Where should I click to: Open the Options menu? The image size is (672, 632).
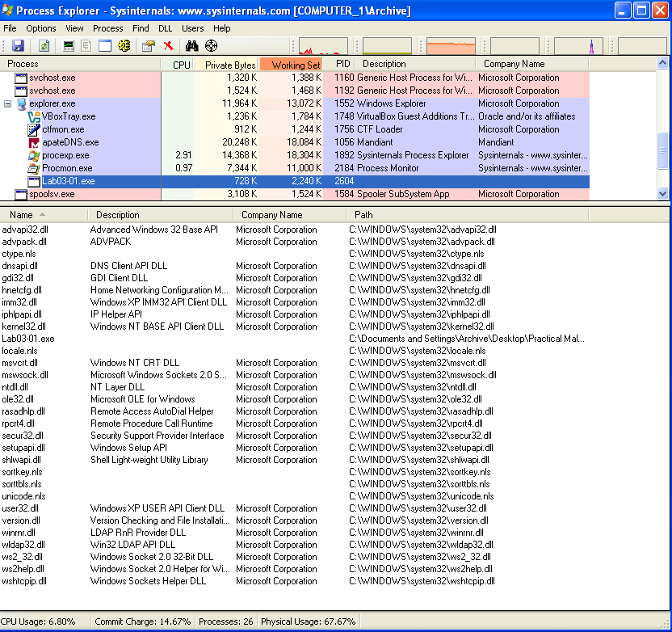[x=41, y=28]
